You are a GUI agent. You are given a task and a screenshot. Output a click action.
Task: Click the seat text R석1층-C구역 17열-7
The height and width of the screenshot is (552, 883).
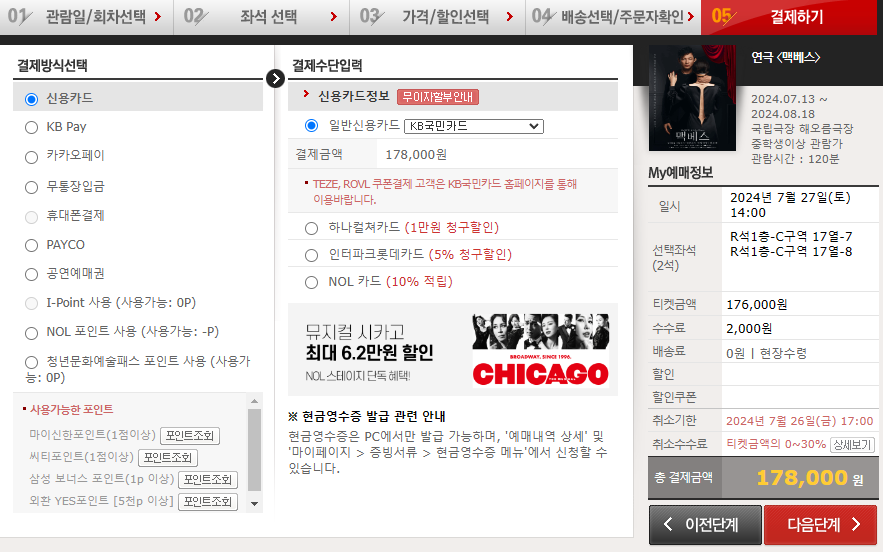791,237
